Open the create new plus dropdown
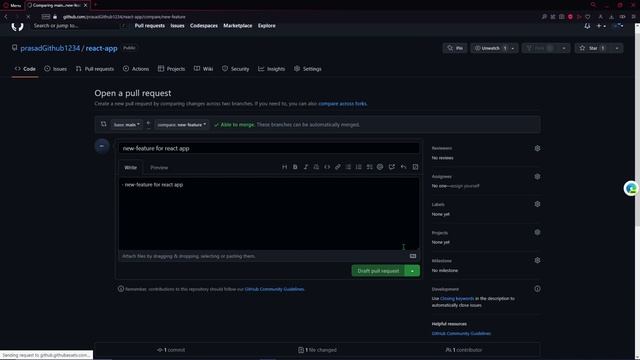This screenshot has width=640, height=360. (601, 26)
